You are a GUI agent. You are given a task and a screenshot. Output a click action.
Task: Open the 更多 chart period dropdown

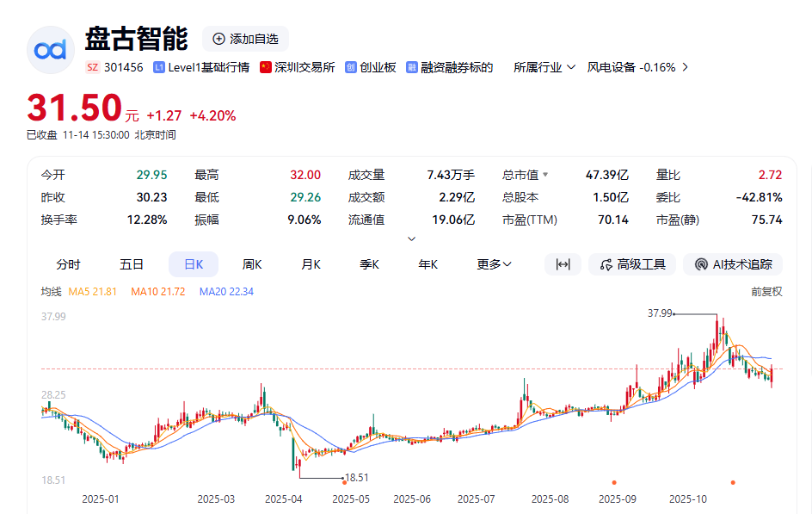pos(495,264)
